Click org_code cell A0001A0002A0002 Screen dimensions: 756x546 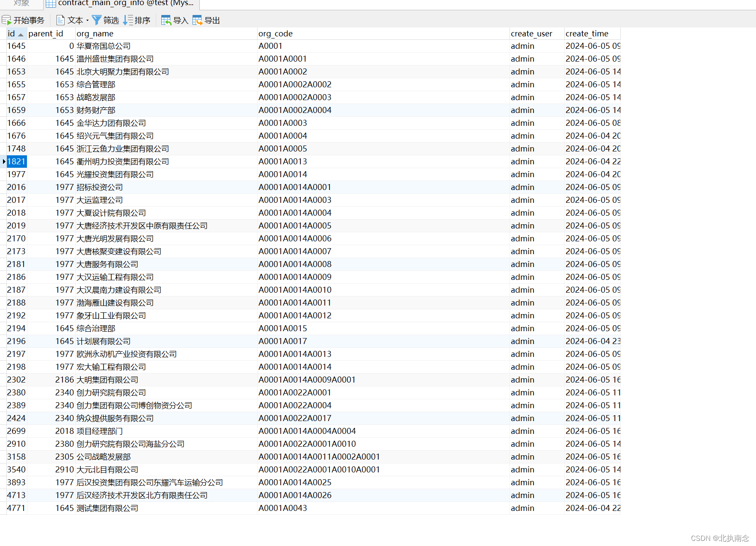tap(383, 85)
